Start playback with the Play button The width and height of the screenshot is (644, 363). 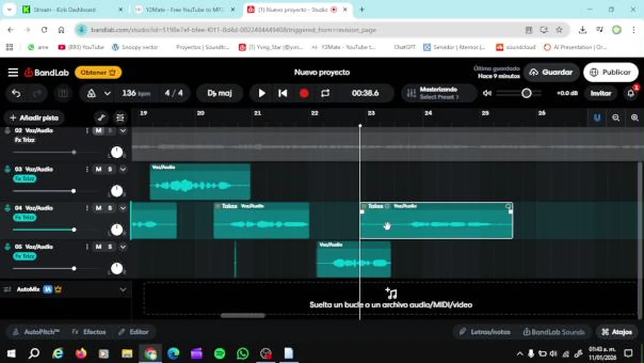[x=262, y=93]
